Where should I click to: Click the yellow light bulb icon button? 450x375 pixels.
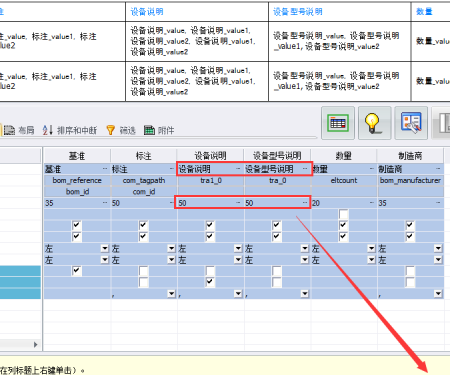(x=374, y=123)
